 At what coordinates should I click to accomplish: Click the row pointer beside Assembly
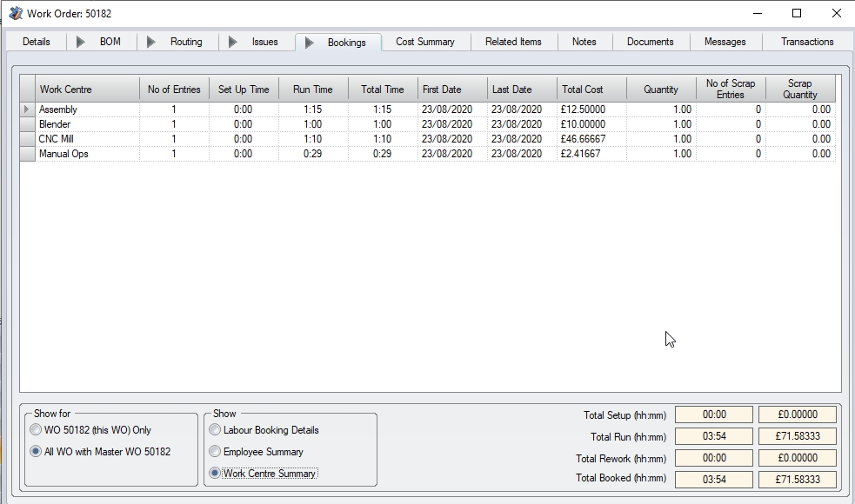(27, 109)
